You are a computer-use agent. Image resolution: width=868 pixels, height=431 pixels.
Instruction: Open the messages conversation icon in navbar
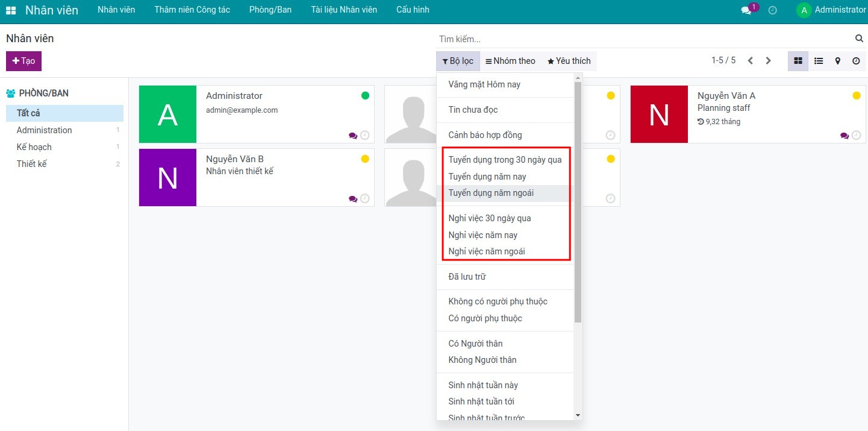tap(746, 10)
